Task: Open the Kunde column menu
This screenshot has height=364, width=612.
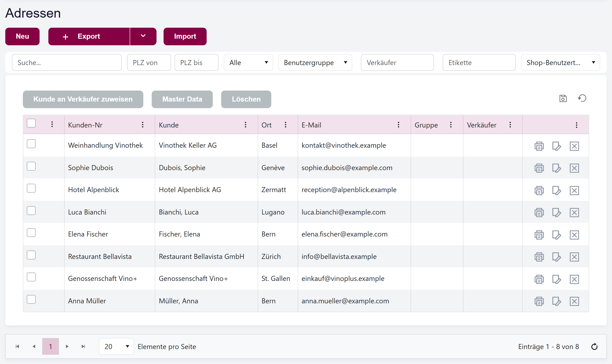Action: click(245, 125)
